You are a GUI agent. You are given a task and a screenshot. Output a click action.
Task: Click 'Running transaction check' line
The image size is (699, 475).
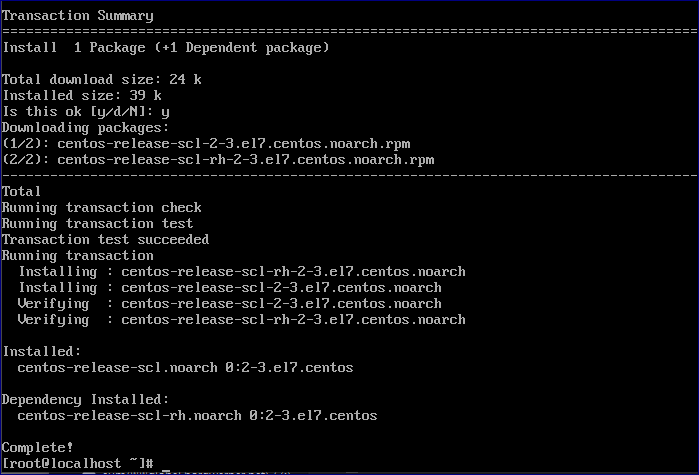point(102,208)
